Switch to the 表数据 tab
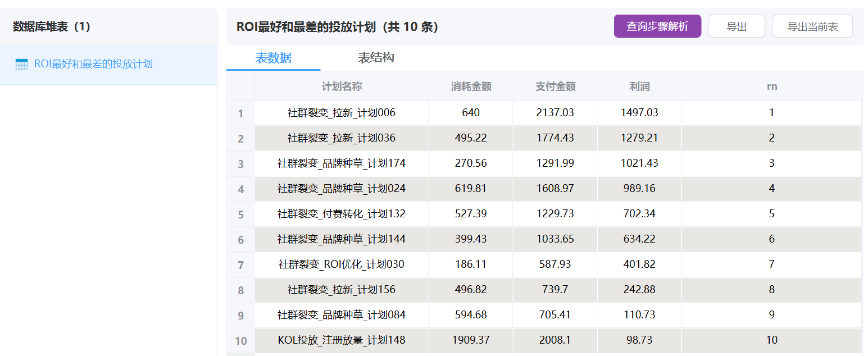Viewport: 868px width, 356px height. click(x=273, y=58)
